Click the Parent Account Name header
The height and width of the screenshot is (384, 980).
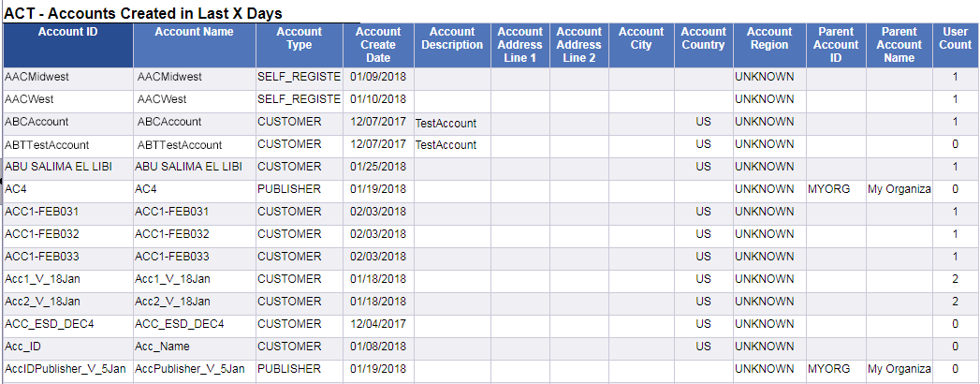[900, 45]
